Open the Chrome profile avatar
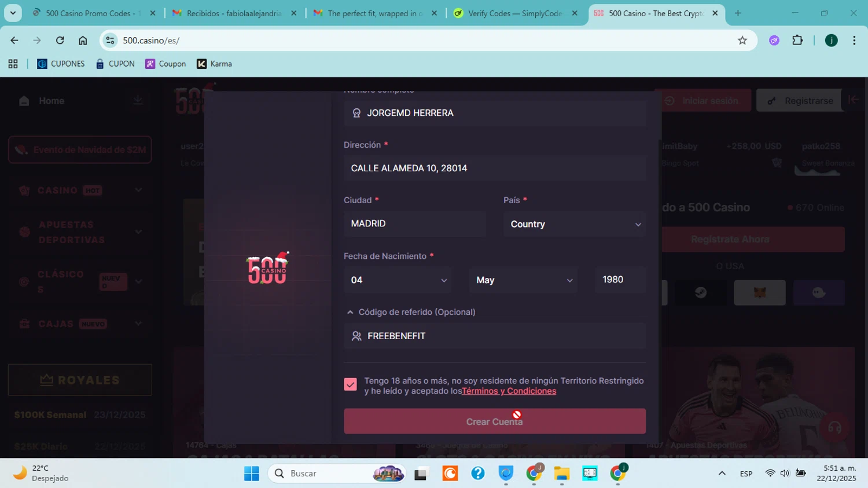868x488 pixels. pos(832,41)
